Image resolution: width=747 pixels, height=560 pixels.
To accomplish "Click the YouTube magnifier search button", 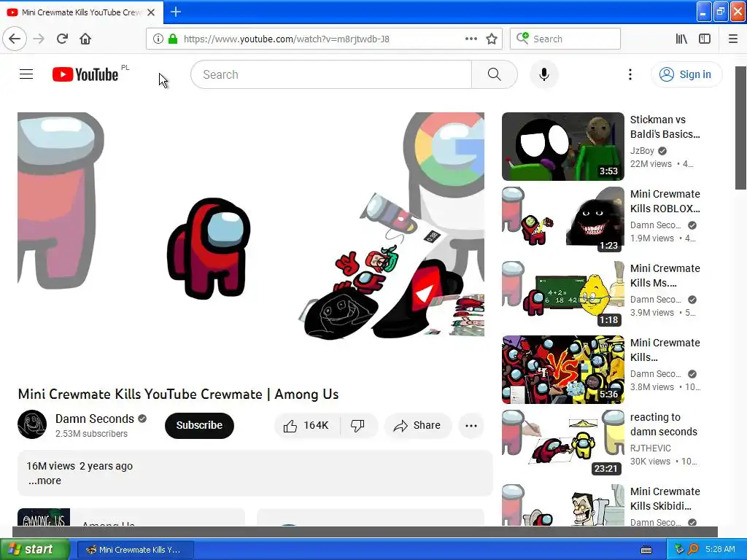I will (x=494, y=74).
